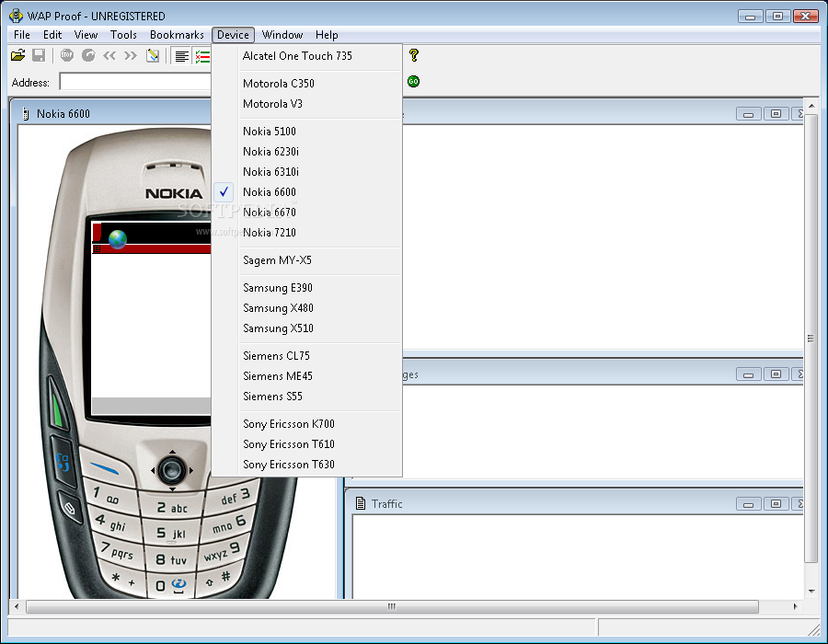Tap the phone's 2 abc key
Image resolution: width=828 pixels, height=644 pixels.
coord(172,507)
